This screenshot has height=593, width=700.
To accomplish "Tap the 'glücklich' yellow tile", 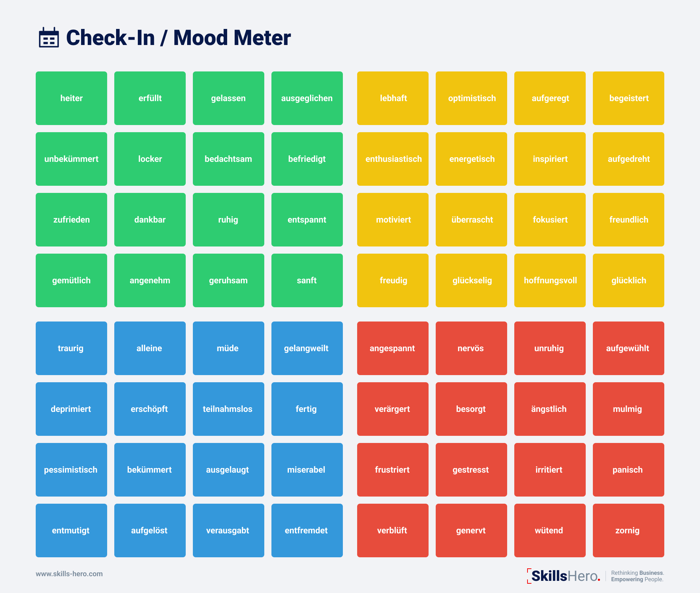I will pos(629,280).
